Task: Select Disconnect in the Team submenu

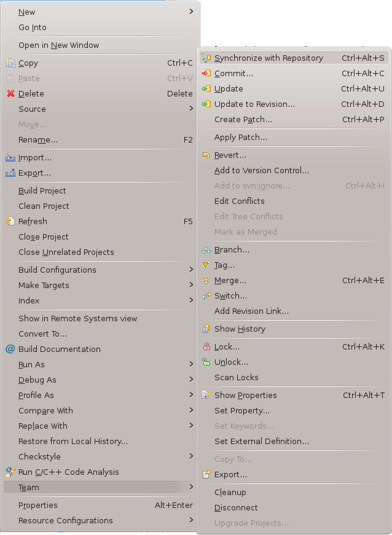Action: (236, 508)
